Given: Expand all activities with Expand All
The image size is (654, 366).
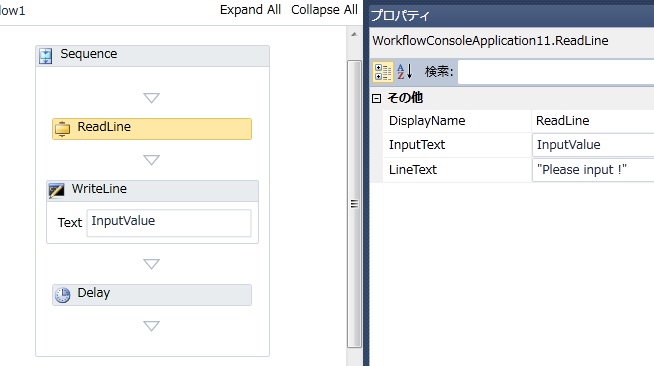Looking at the screenshot, I should click(x=250, y=10).
